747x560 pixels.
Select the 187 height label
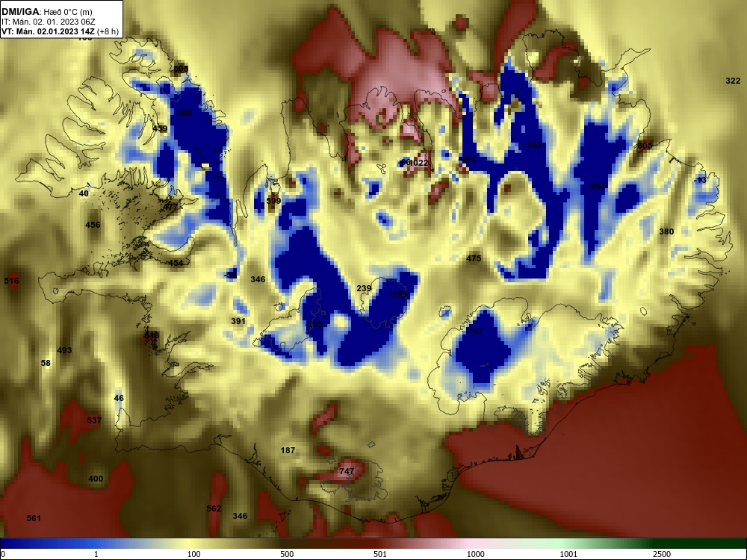[x=288, y=450]
